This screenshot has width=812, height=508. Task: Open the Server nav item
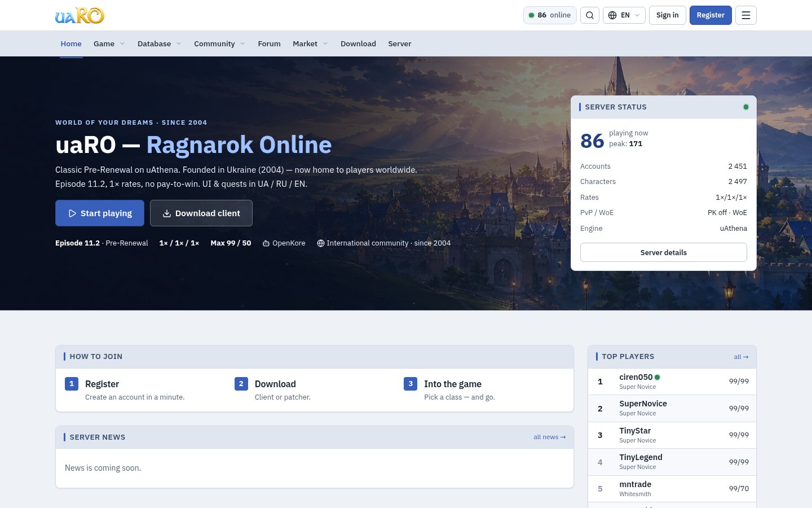pos(399,43)
